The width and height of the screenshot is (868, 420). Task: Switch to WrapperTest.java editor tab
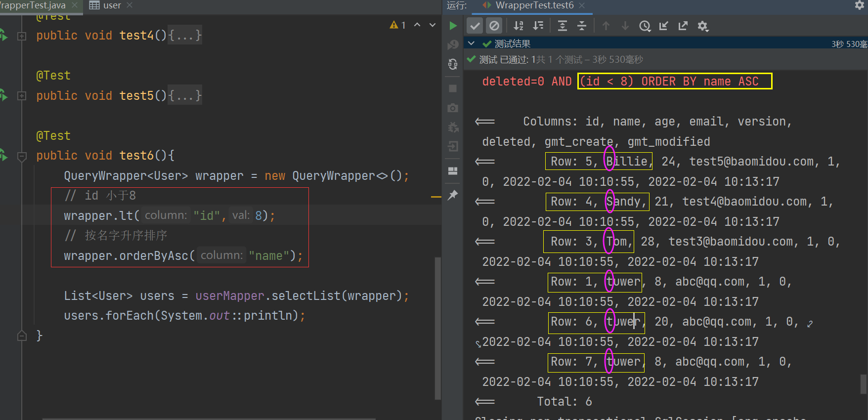pos(33,5)
